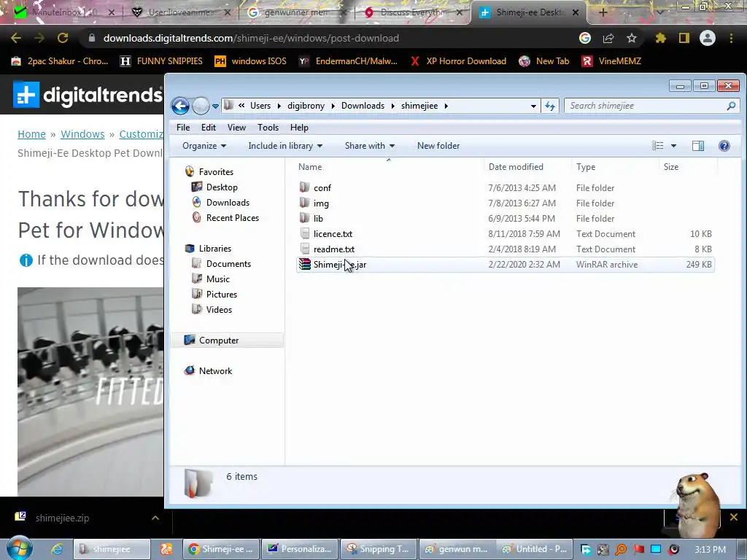Bookmark this page star icon
Image resolution: width=747 pixels, height=560 pixels.
[x=632, y=38]
